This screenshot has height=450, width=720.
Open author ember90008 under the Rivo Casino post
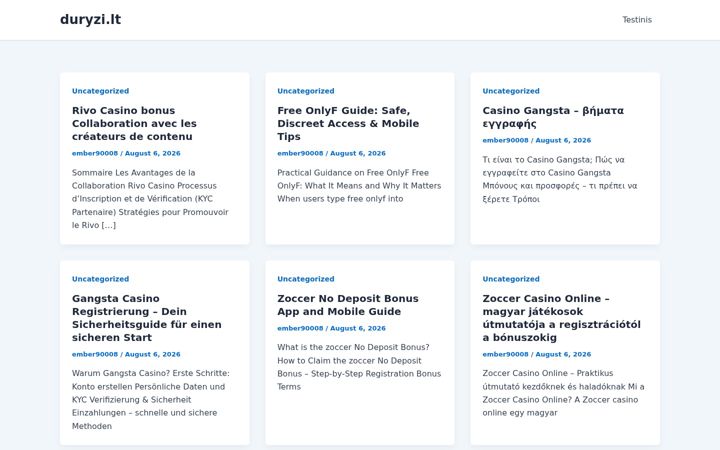tap(95, 153)
